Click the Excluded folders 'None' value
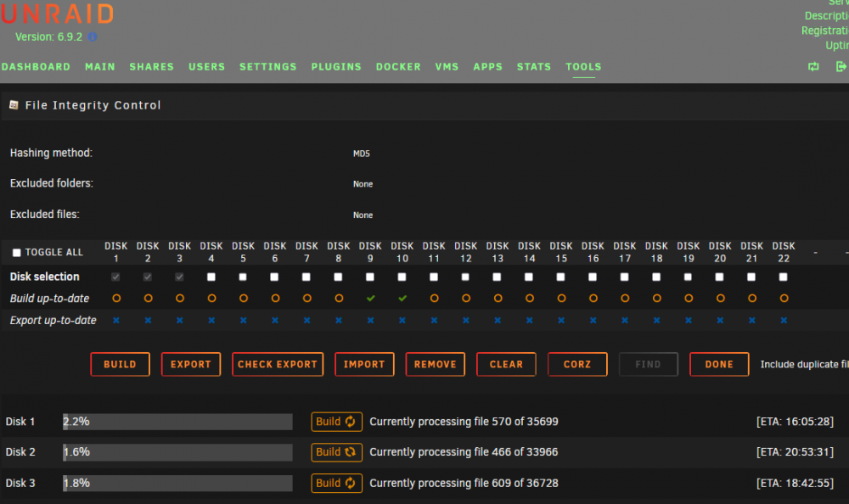This screenshot has height=504, width=849. click(363, 184)
